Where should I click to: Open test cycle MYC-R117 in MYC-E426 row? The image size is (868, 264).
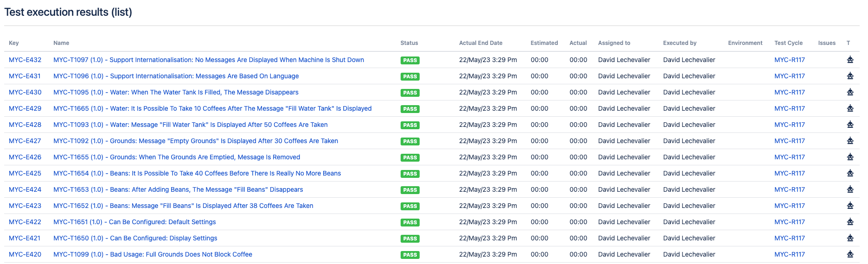[790, 157]
